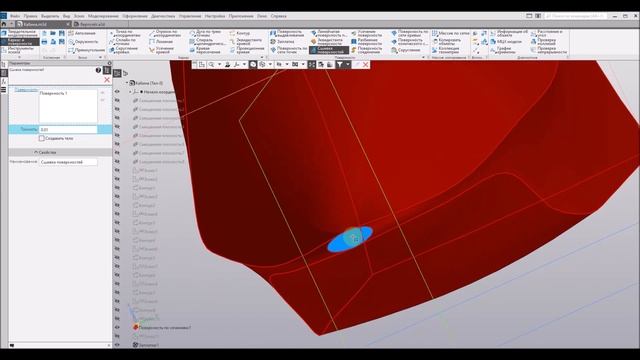Click the zoom magnifier in view toolbar
This screenshot has width=640, height=360.
(x=211, y=64)
